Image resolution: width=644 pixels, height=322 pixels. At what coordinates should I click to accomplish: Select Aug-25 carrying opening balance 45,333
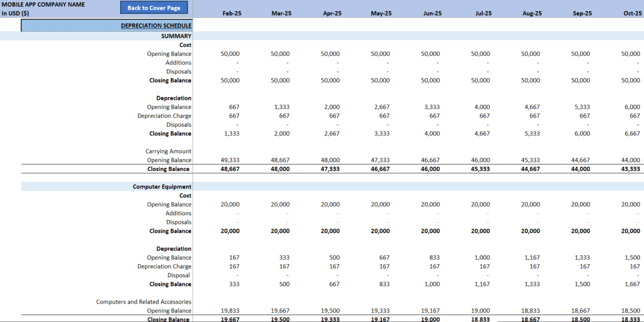pyautogui.click(x=531, y=160)
